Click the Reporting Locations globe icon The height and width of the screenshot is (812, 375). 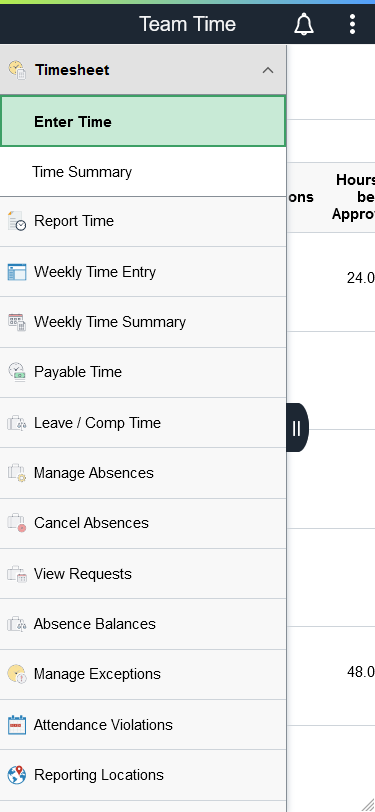17,775
